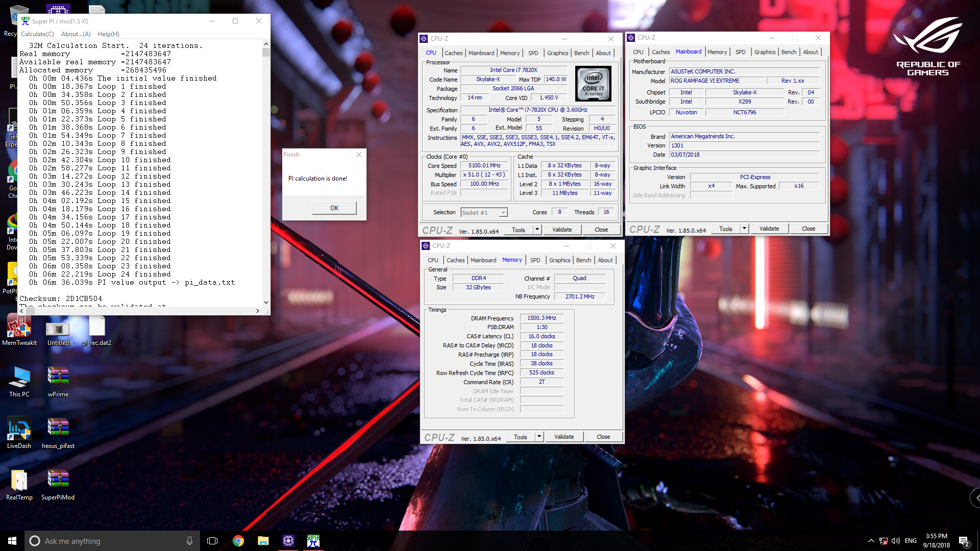Click the Core Speed value 5100.01 MHz
This screenshot has width=980, height=551.
484,165
